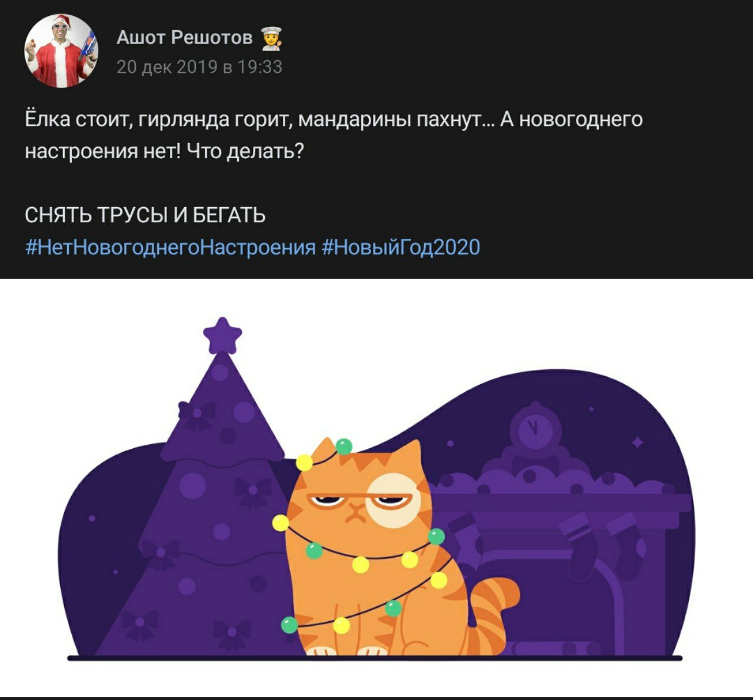Image resolution: width=753 pixels, height=700 pixels.
Task: Click the post text starting with Ёлка стоит
Action: tap(334, 135)
